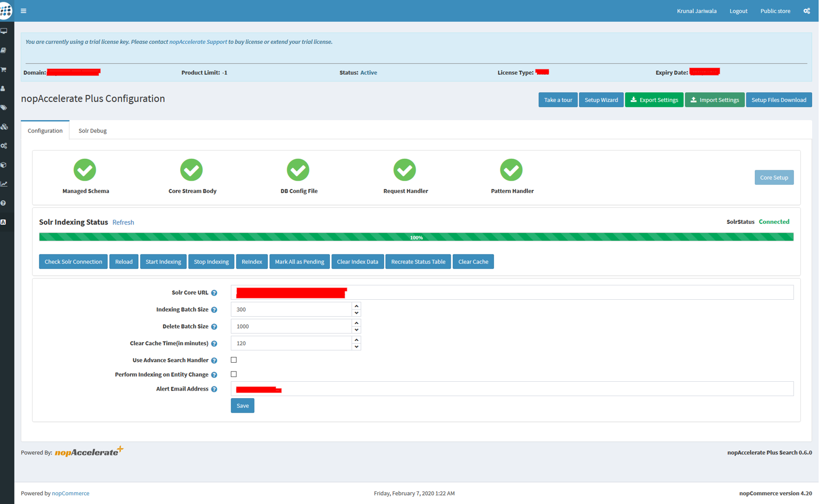
Task: Open Krunal Jariwala account link
Action: tap(696, 11)
